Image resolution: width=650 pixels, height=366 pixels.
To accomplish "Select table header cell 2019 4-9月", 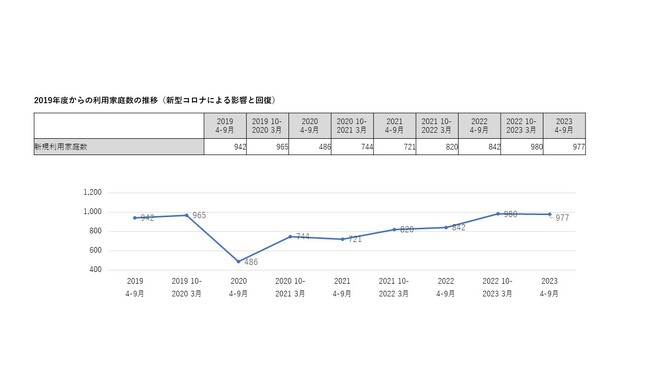I will [225, 126].
